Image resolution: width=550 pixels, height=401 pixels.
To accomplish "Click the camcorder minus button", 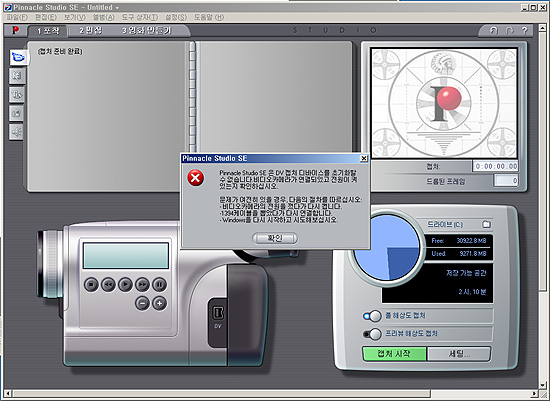I will coord(142,303).
